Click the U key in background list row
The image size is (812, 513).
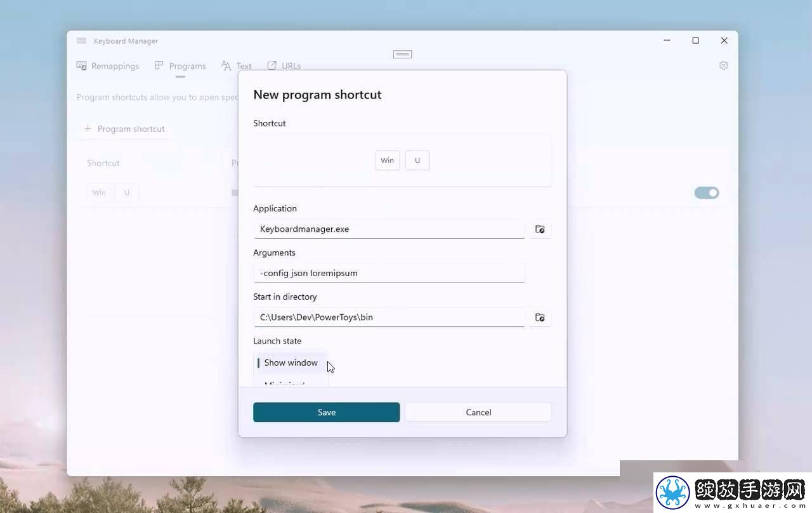[x=127, y=193]
